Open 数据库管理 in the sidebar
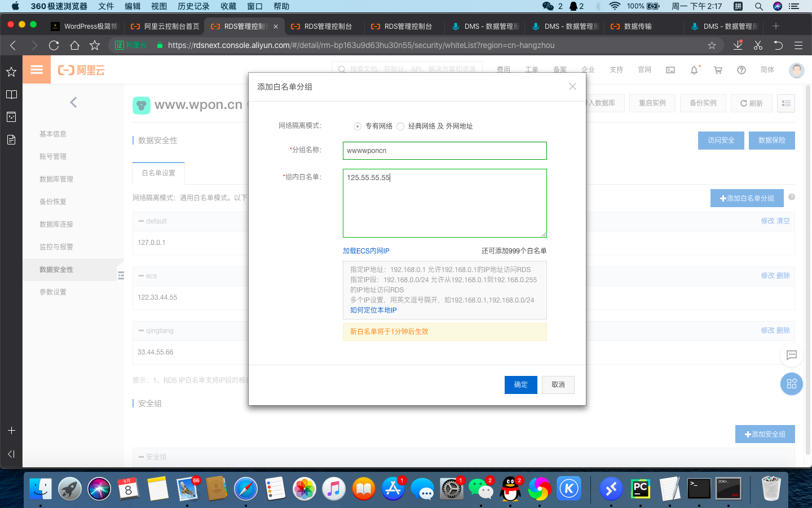 tap(56, 179)
